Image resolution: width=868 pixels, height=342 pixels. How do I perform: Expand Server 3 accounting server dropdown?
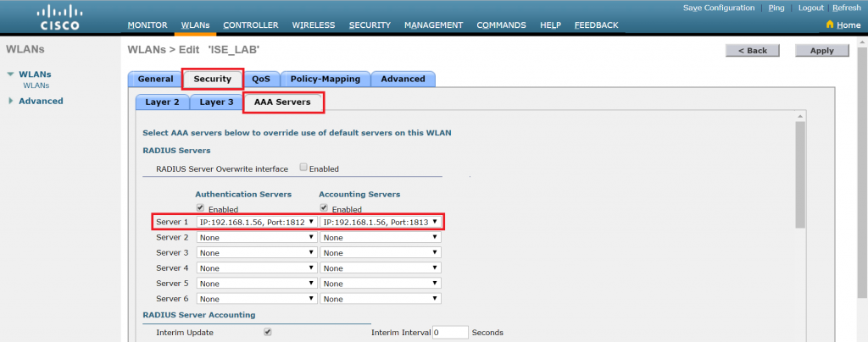pyautogui.click(x=381, y=253)
